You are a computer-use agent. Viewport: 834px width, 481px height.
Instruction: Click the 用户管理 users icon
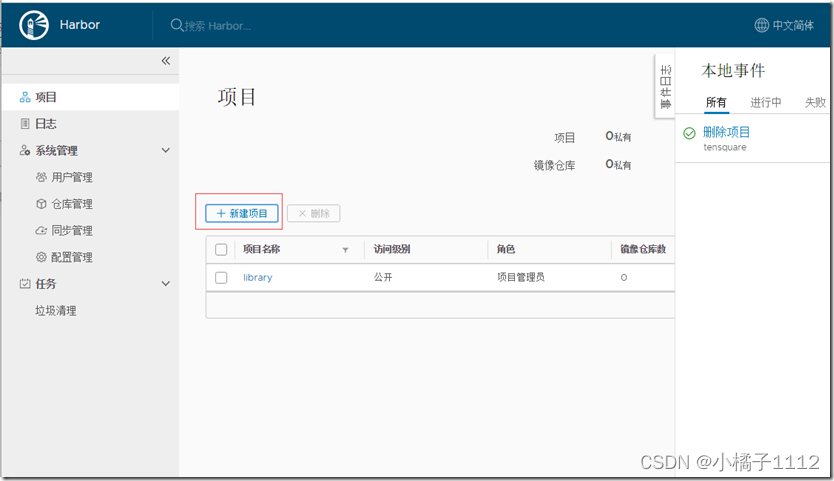41,177
